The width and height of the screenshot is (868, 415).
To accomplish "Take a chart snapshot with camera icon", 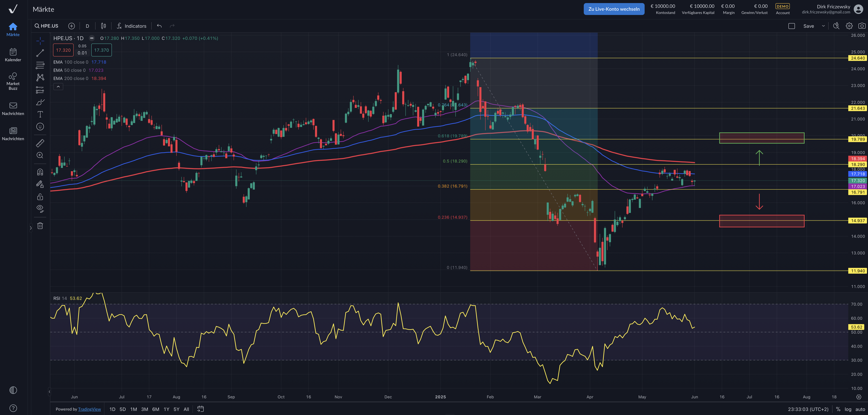I will [x=862, y=26].
